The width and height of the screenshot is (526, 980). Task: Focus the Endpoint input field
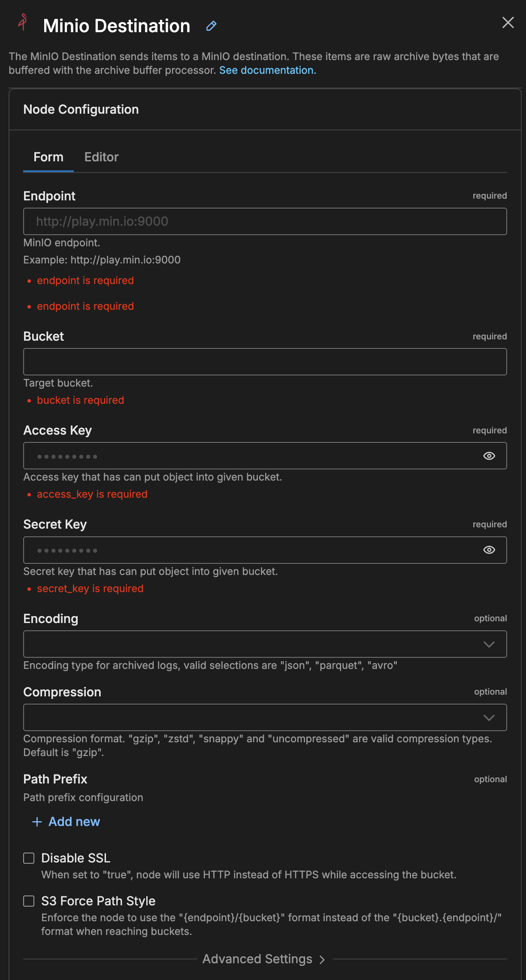tap(265, 221)
